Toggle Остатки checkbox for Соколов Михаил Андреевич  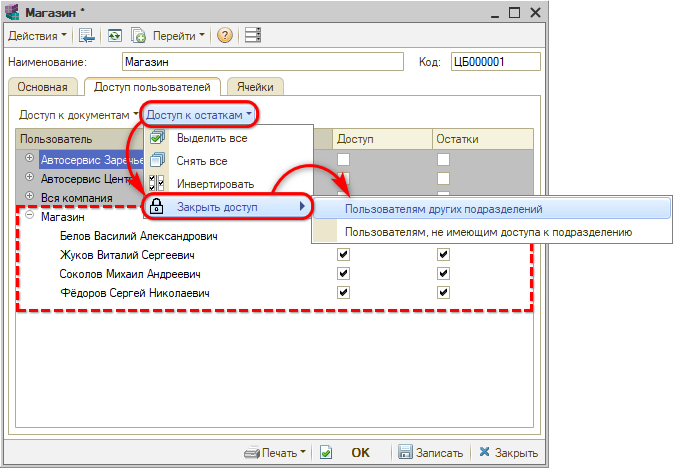[443, 274]
